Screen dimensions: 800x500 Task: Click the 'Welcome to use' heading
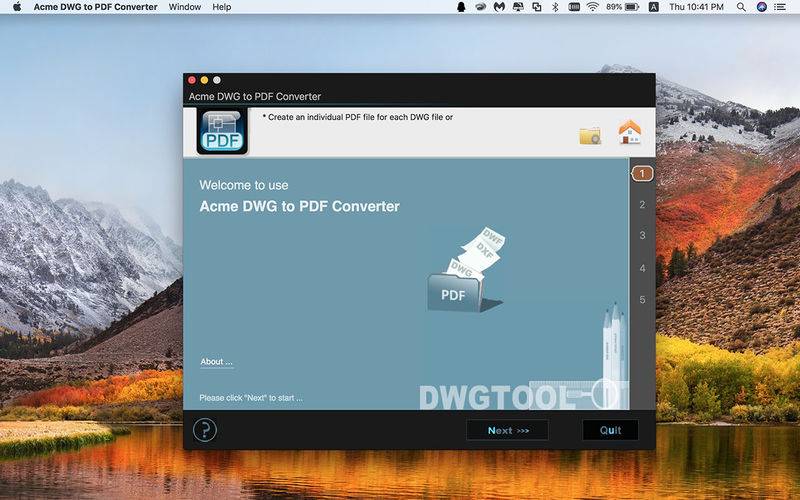[x=244, y=185]
